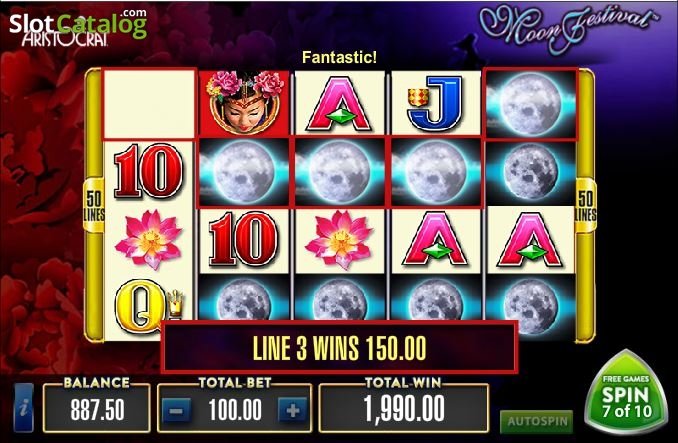Click the right 50 Lines indicator
Viewport: 678px width, 443px height.
(x=585, y=205)
